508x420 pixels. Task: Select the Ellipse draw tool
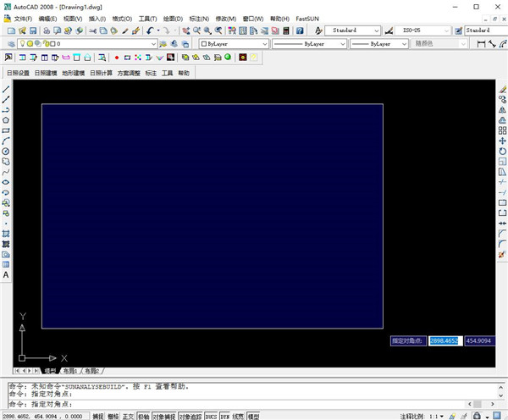tap(6, 182)
